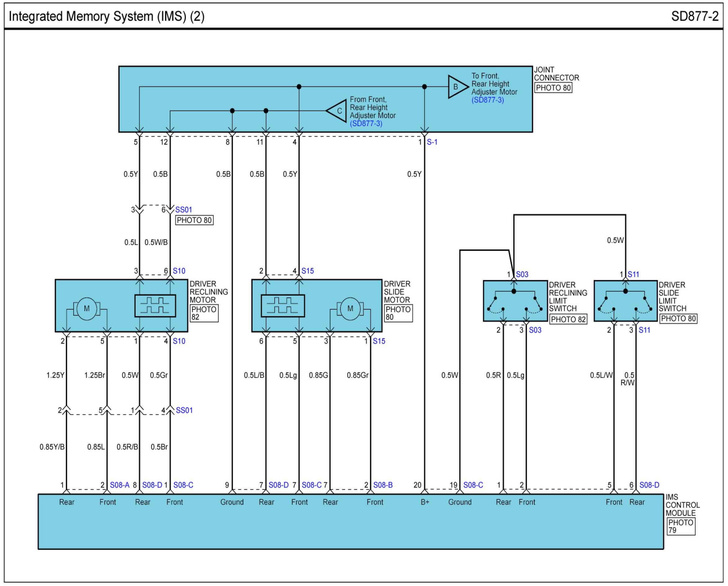Screen dimensions: 728x586
Task: Click the S11 label above Slide Limit Switch
Action: point(633,275)
